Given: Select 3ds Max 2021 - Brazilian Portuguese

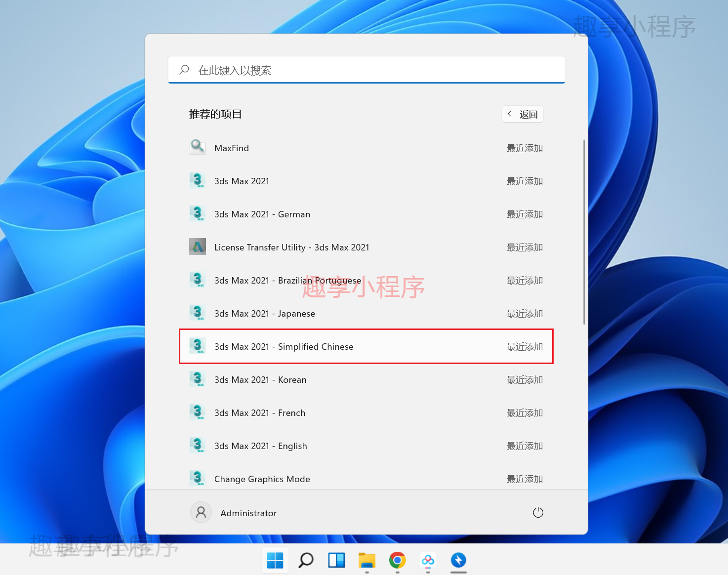Looking at the screenshot, I should [288, 280].
